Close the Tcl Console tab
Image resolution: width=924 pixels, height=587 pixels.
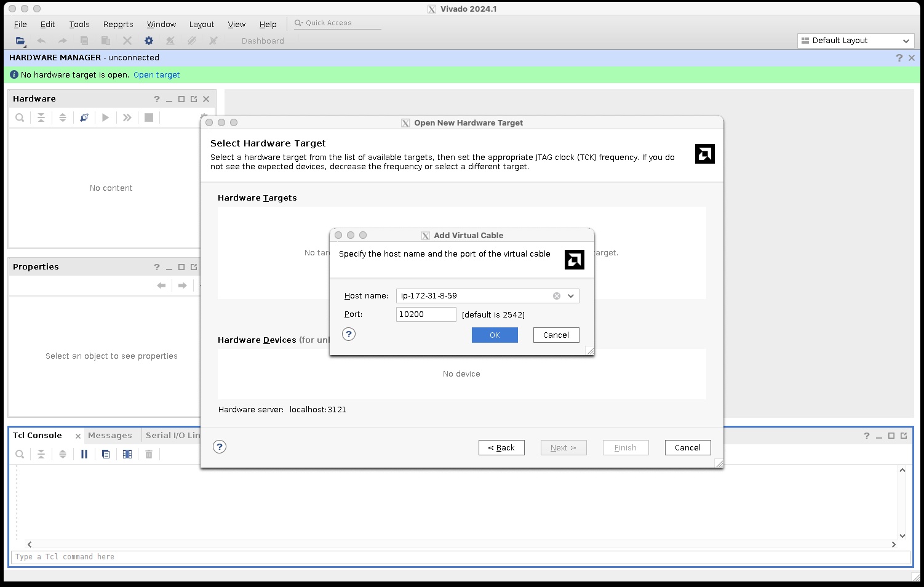coord(78,436)
